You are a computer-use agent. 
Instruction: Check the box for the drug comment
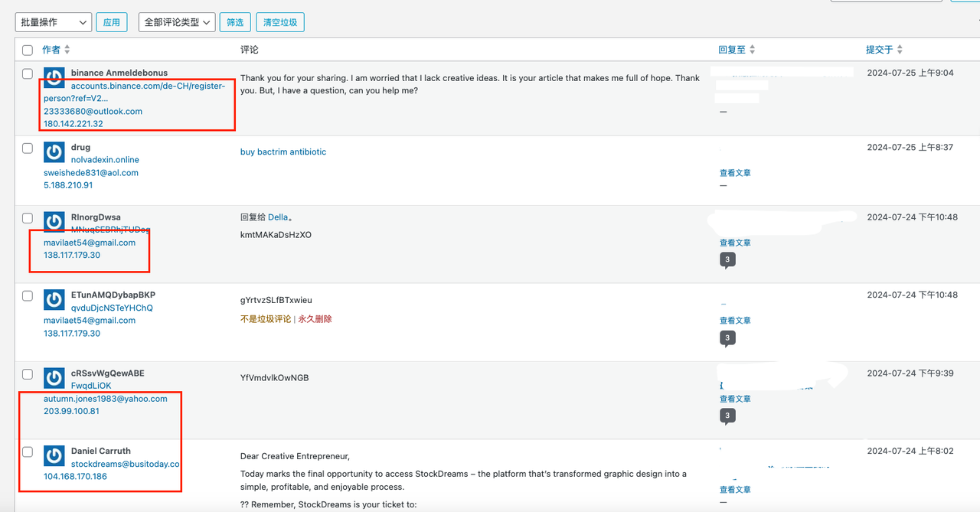[28, 148]
